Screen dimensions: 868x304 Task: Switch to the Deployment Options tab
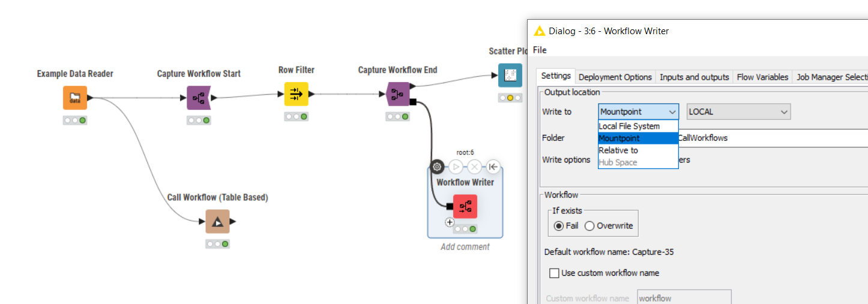pos(615,77)
